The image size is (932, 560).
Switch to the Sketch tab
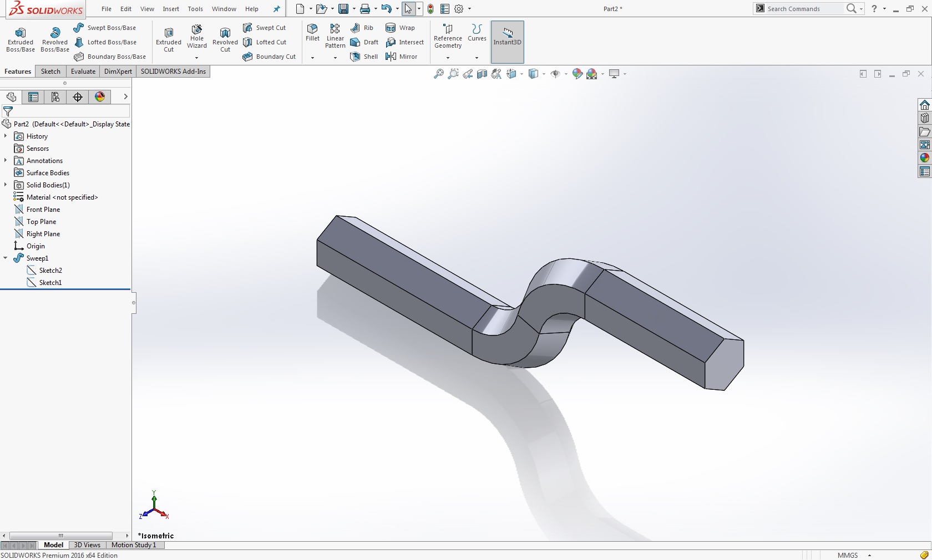pyautogui.click(x=50, y=72)
